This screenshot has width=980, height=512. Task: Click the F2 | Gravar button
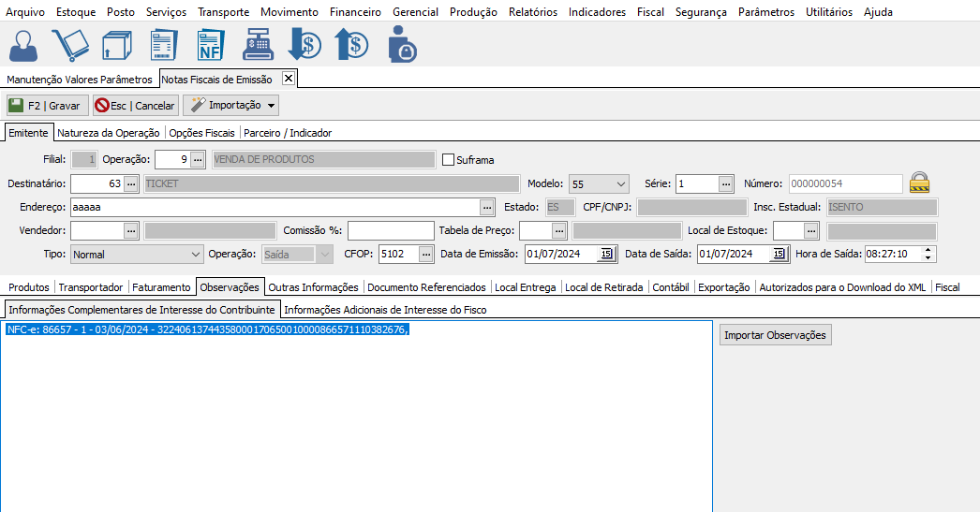[47, 106]
